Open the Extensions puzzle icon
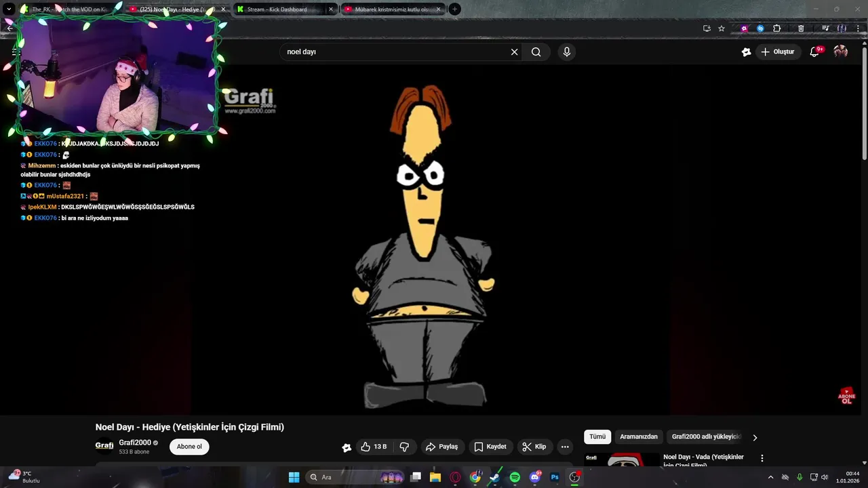The width and height of the screenshot is (868, 488). pyautogui.click(x=777, y=28)
